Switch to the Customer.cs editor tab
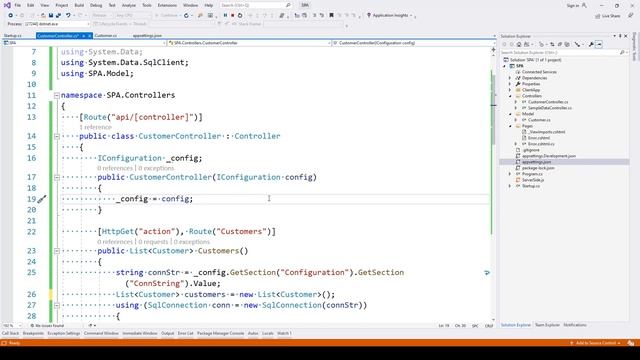The height and width of the screenshot is (360, 640). click(x=106, y=36)
